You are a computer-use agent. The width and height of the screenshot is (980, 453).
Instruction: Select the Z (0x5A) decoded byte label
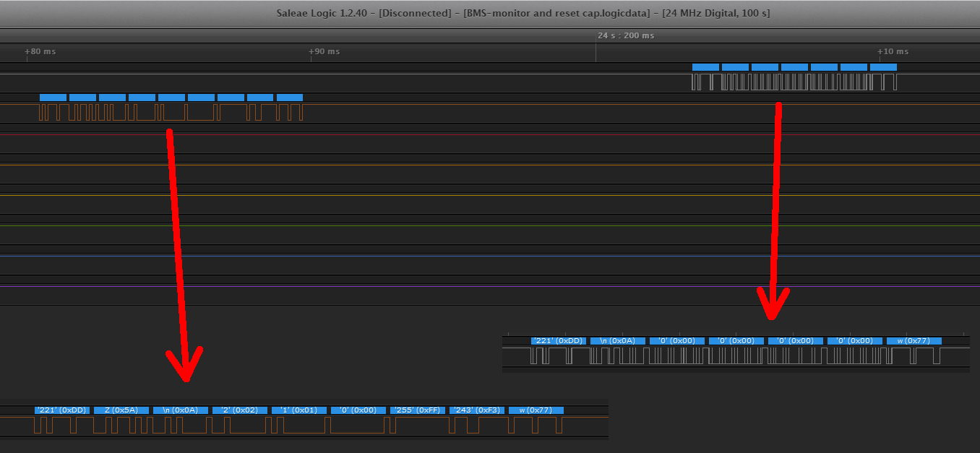(x=121, y=410)
